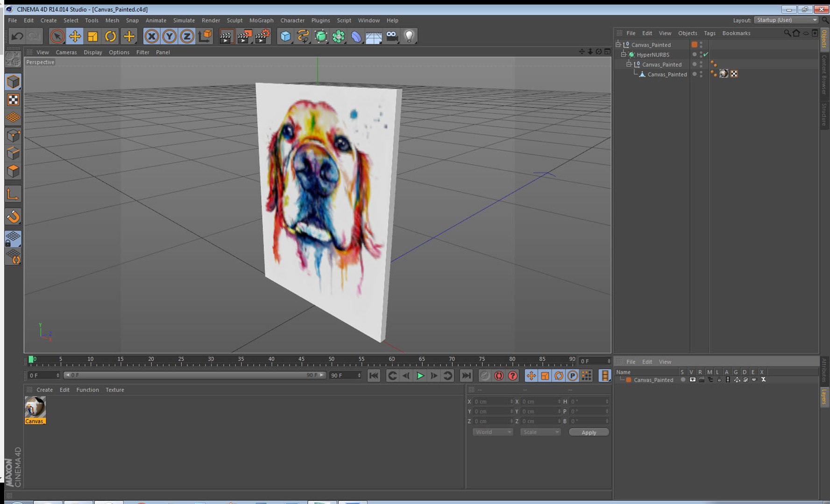830x504 pixels.
Task: Open the spline pen tool icon
Action: (303, 36)
